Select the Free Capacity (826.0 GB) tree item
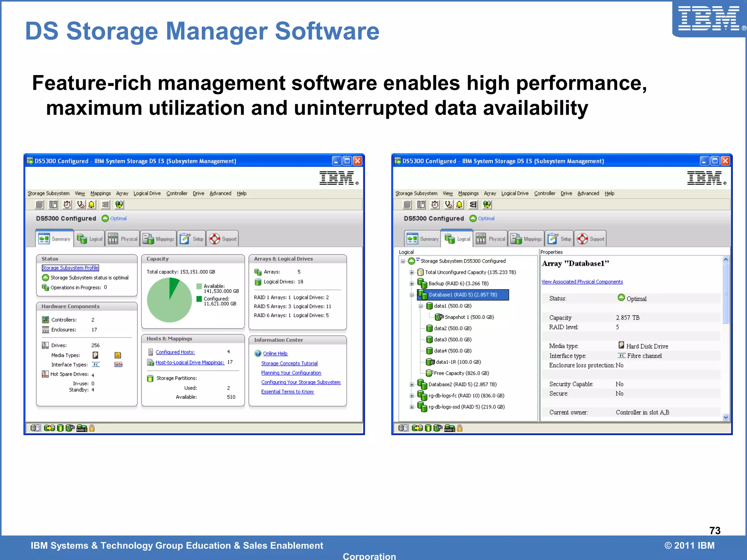 pyautogui.click(x=461, y=373)
